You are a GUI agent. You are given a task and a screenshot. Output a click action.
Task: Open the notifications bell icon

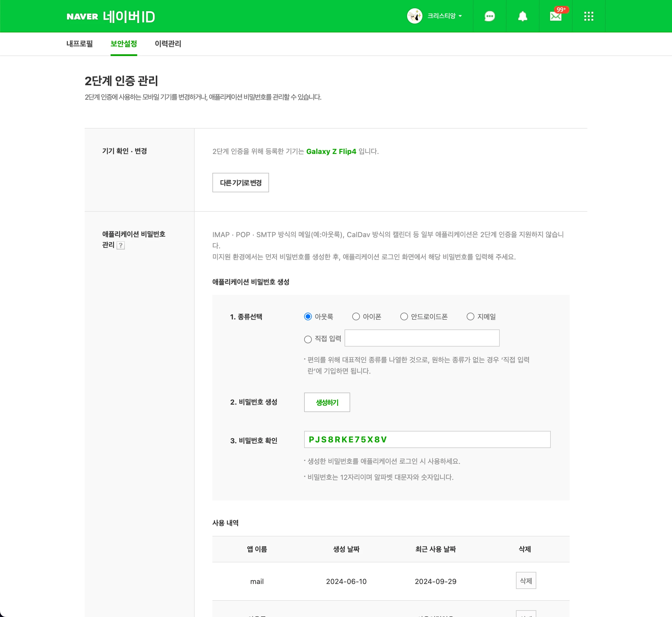click(x=522, y=16)
